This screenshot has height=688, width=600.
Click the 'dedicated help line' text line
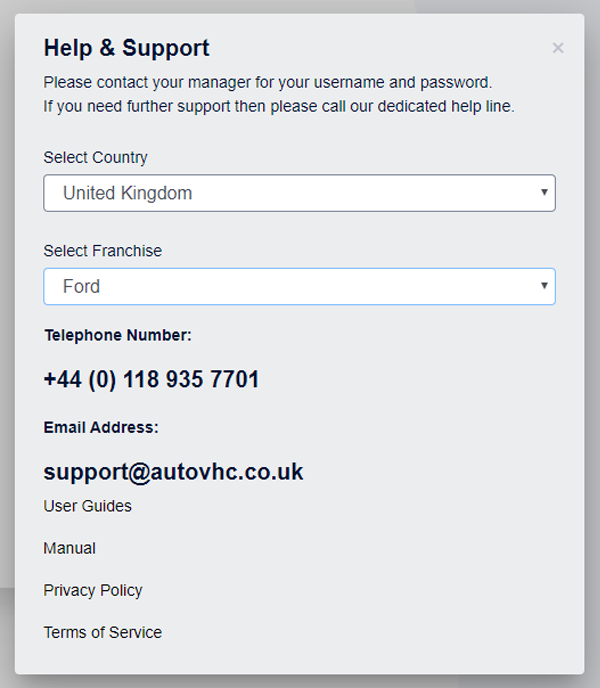click(x=279, y=106)
